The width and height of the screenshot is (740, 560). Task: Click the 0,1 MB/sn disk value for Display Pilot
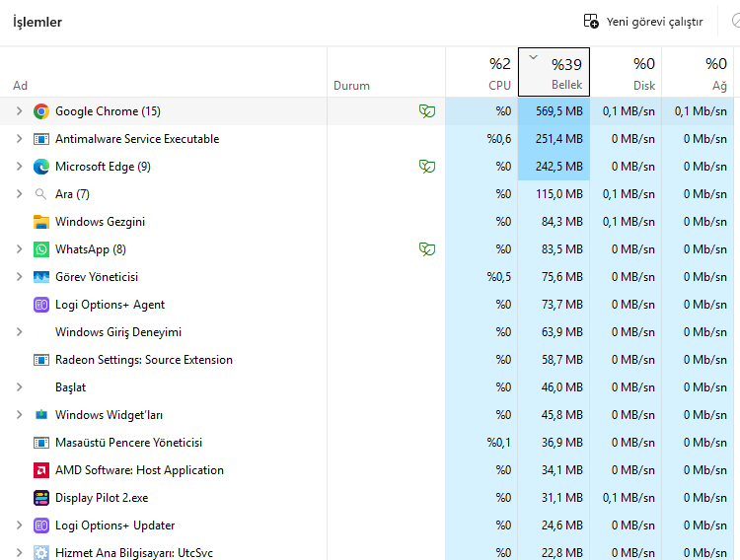tap(629, 498)
